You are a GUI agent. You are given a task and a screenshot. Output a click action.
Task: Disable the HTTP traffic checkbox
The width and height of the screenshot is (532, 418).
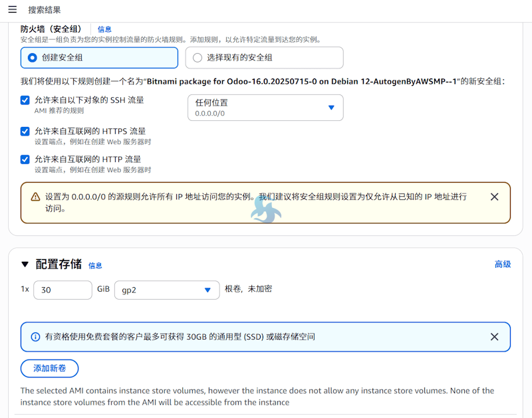pos(25,159)
